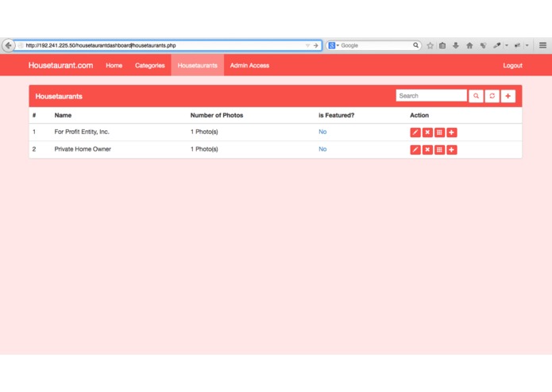Click the panel refresh button
Image resolution: width=552 pixels, height=392 pixels.
point(492,96)
